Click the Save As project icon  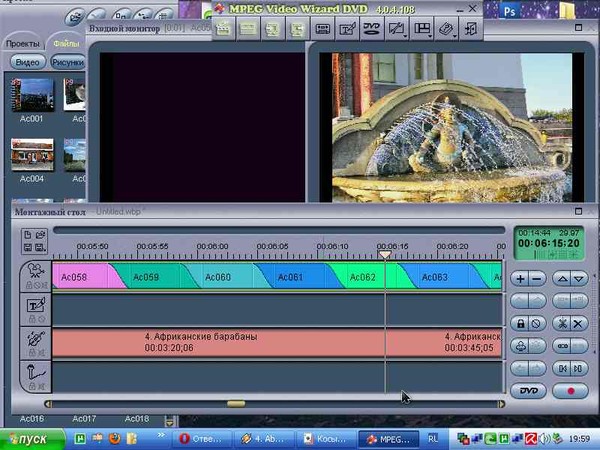coord(40,248)
